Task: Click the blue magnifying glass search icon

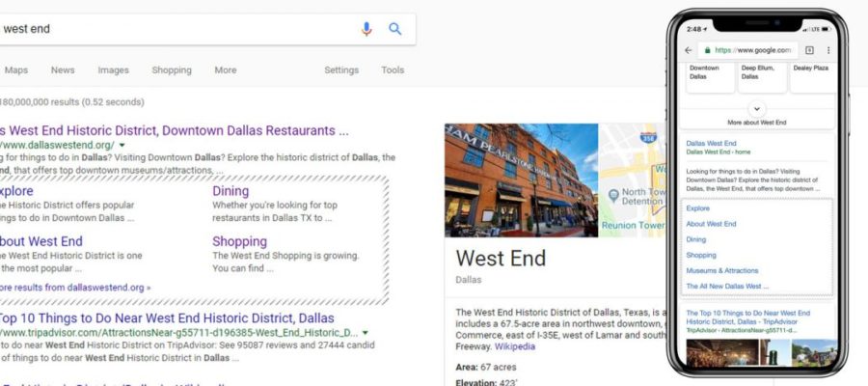Action: point(394,29)
